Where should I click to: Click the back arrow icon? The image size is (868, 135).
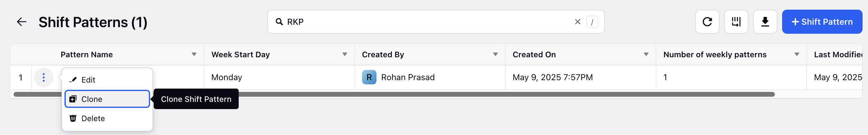22,22
